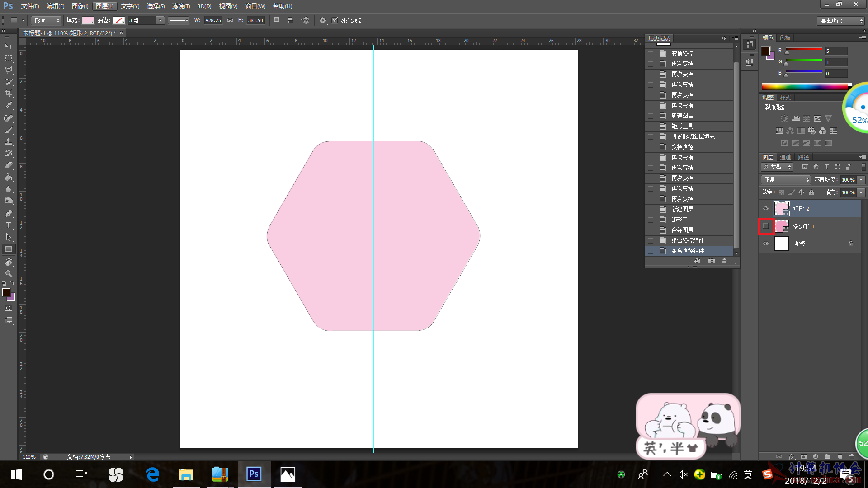
Task: Delete current state in History panel
Action: (x=724, y=261)
